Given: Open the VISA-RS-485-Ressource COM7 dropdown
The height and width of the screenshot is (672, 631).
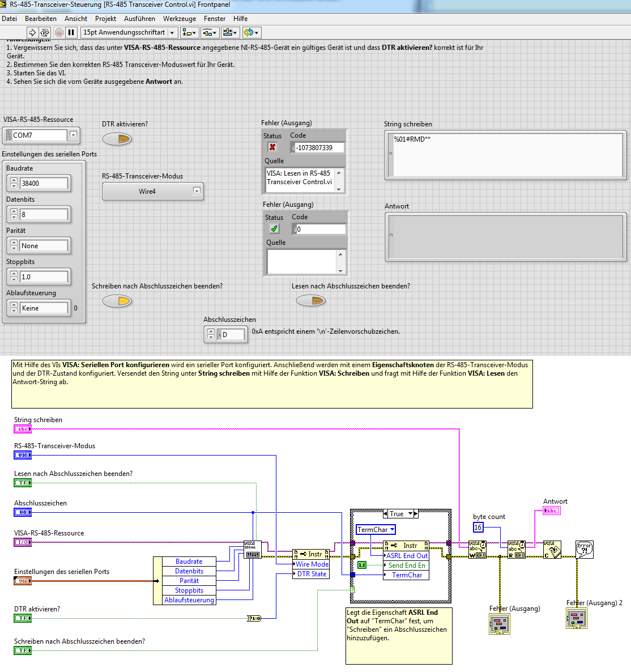Looking at the screenshot, I should tap(73, 135).
